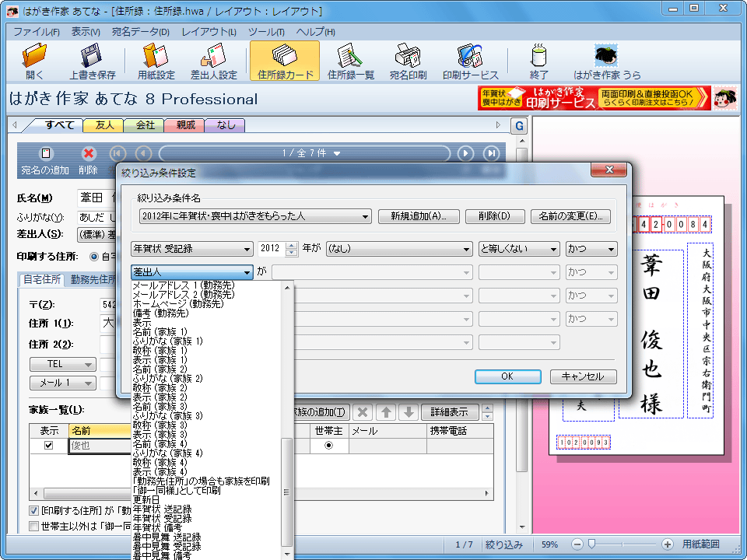Open the と等しくない comparison dropdown
The height and width of the screenshot is (560, 747).
pyautogui.click(x=519, y=249)
